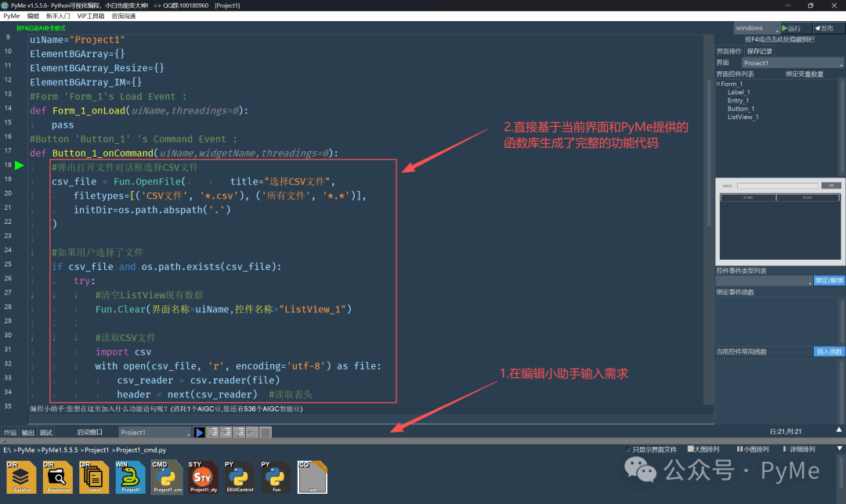This screenshot has height=504, width=846.
Task: Click the 运行 run button
Action: tap(795, 28)
